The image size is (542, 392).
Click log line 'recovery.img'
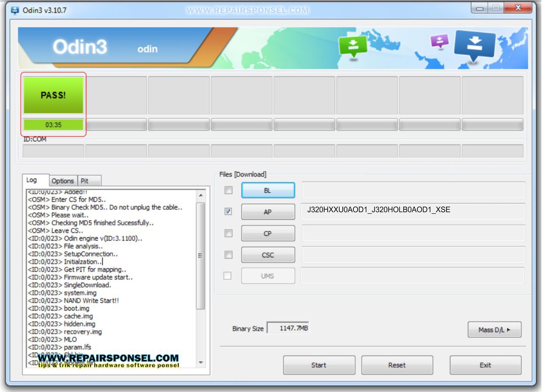[65, 332]
